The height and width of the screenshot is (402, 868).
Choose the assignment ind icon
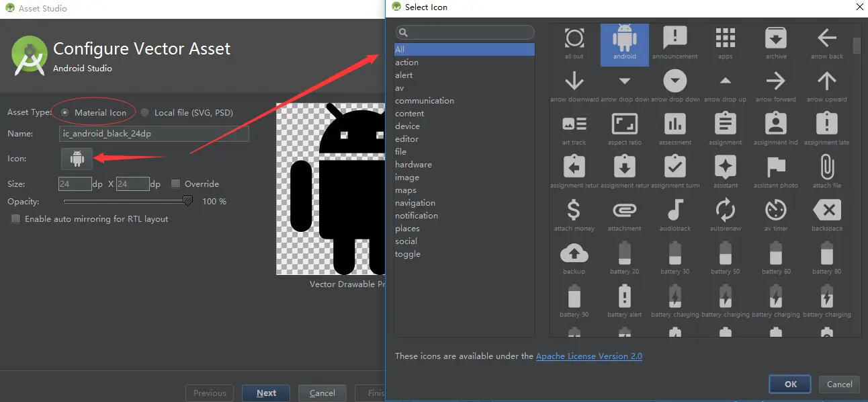[x=776, y=124]
